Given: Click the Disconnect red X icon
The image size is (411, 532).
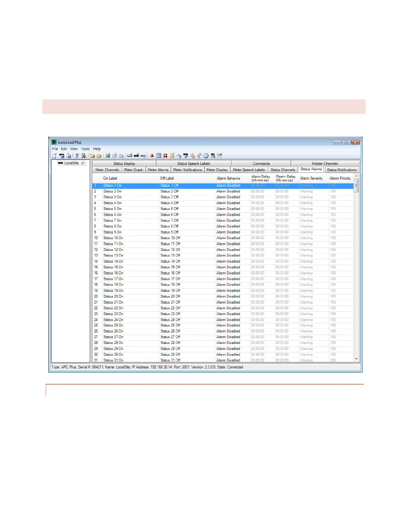Looking at the screenshot, I should coord(84,156).
